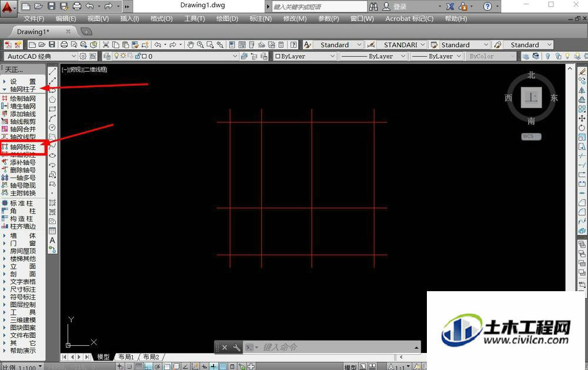588x370 pixels.
Task: Click the 一轴多号 command
Action: point(22,178)
